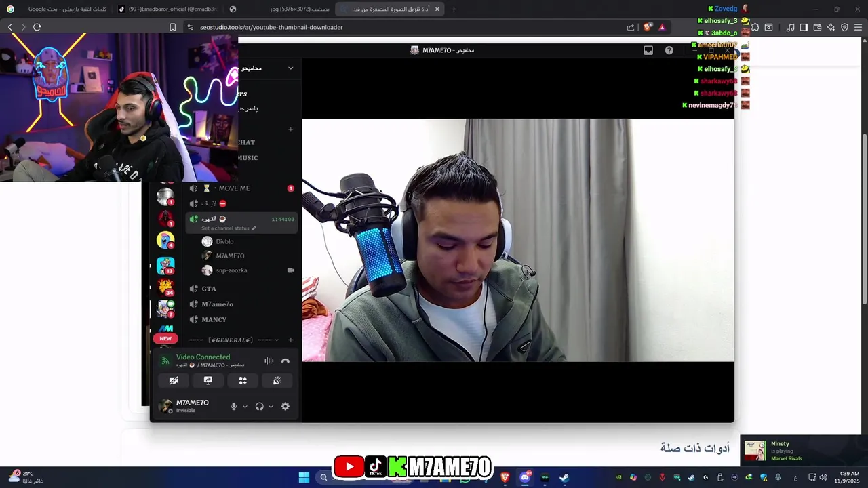Join the M7ame7o voice channel
Image resolution: width=868 pixels, height=488 pixels.
[x=242, y=304]
